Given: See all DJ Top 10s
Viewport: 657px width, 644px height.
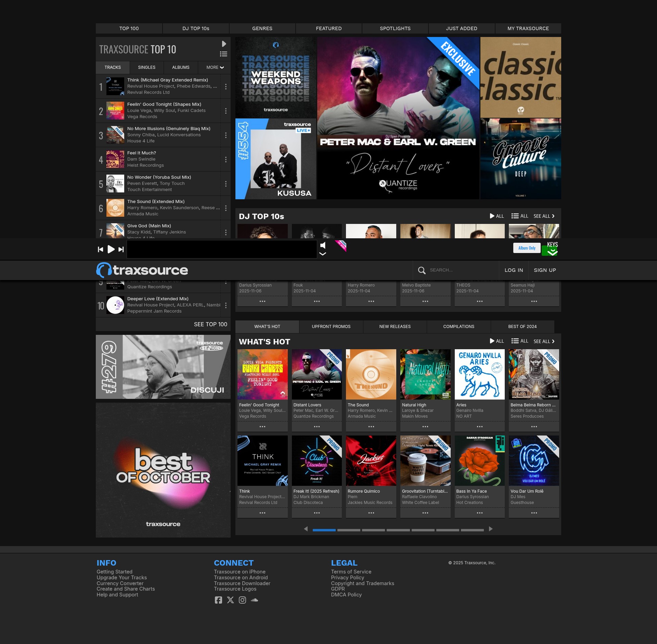Looking at the screenshot, I should 544,216.
